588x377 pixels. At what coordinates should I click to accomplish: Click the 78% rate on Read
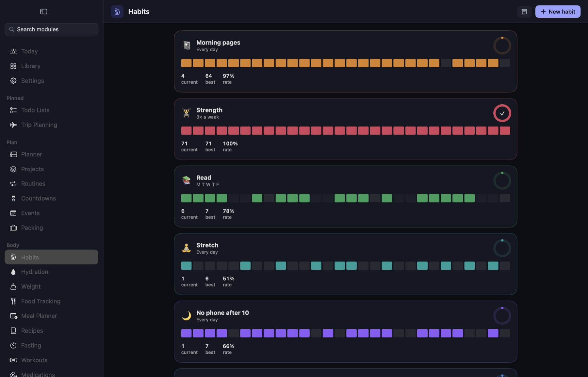pos(228,211)
